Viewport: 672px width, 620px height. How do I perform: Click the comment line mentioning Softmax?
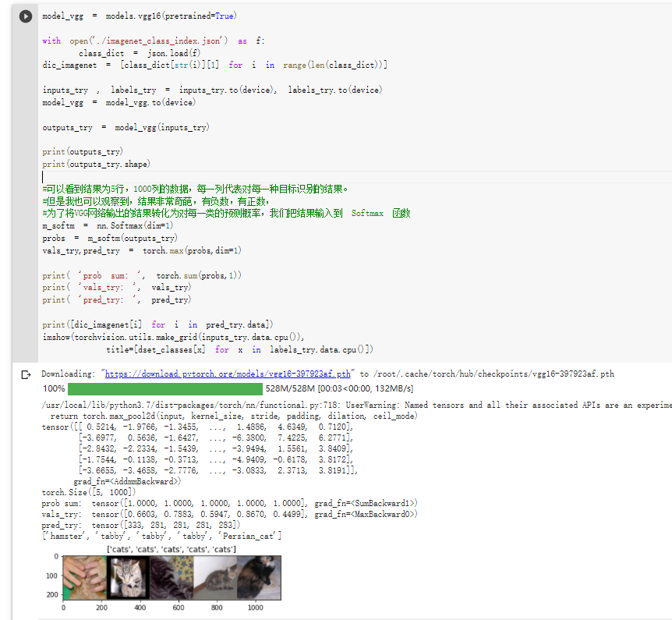click(226, 213)
